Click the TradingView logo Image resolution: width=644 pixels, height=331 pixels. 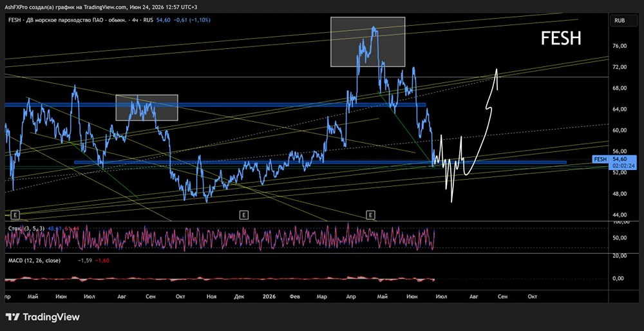[43, 317]
